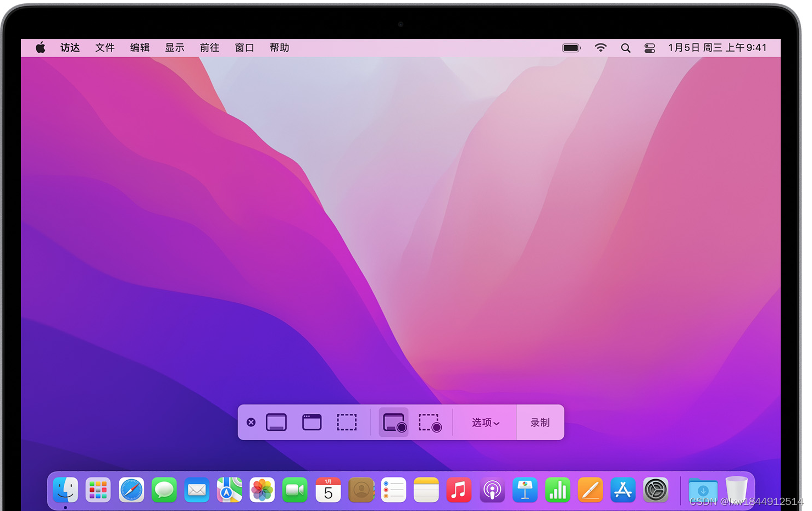Open the 显示 menu

pos(175,48)
